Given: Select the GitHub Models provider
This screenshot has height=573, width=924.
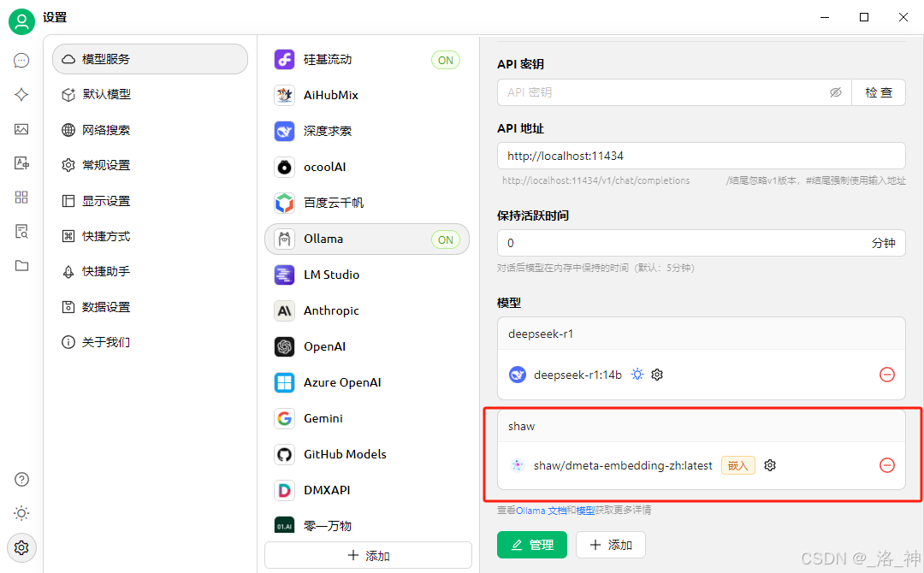Looking at the screenshot, I should (367, 454).
